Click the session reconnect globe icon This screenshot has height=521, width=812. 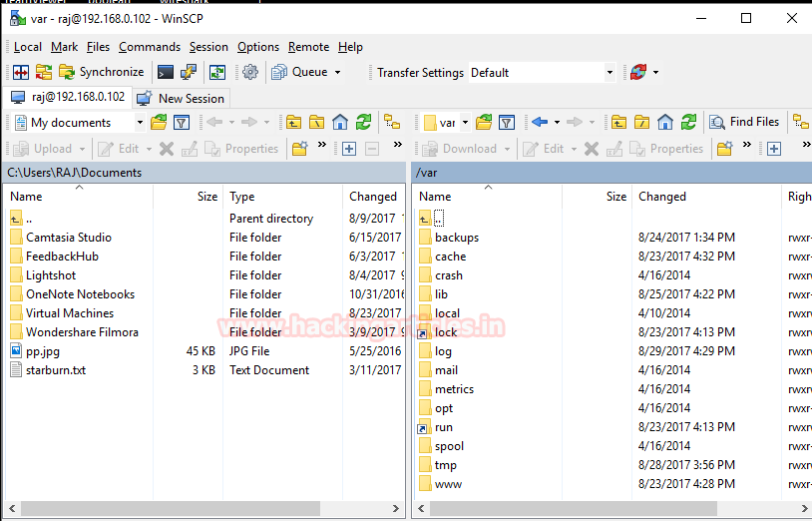pos(638,72)
